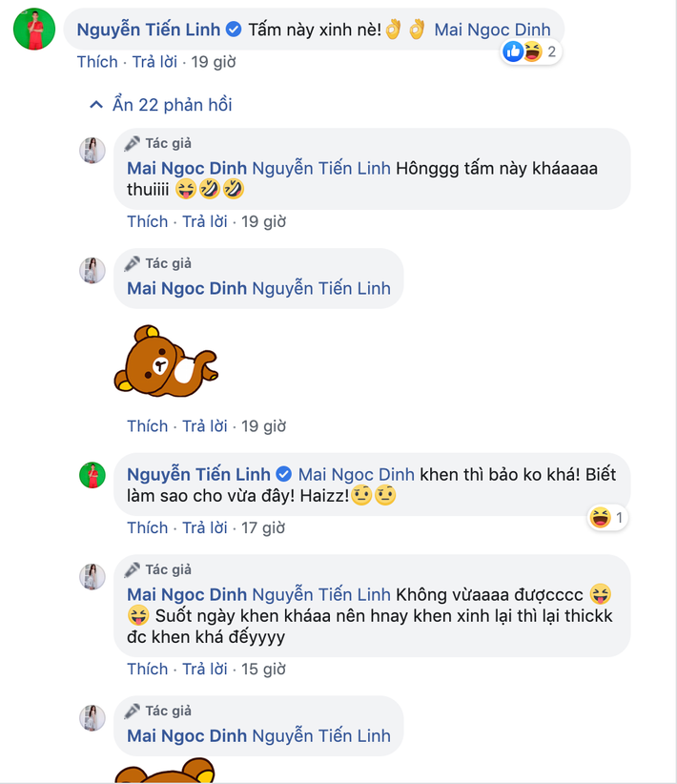Reply to the 15 giờ comment
This screenshot has height=784, width=677.
point(207,669)
